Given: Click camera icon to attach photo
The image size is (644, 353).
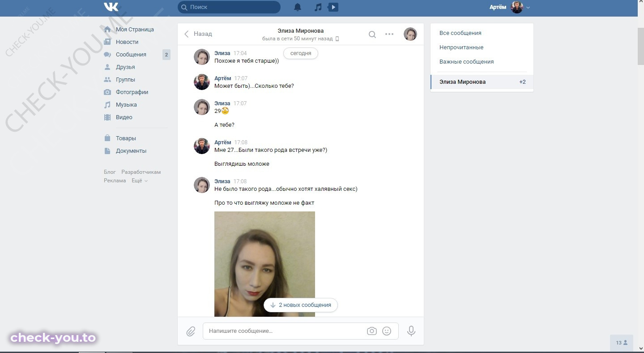Looking at the screenshot, I should tap(371, 331).
